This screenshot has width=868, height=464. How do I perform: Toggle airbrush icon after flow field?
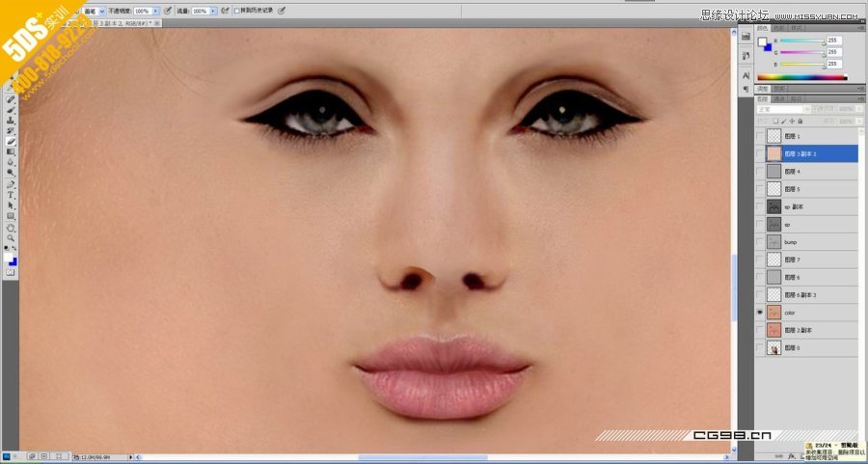225,11
